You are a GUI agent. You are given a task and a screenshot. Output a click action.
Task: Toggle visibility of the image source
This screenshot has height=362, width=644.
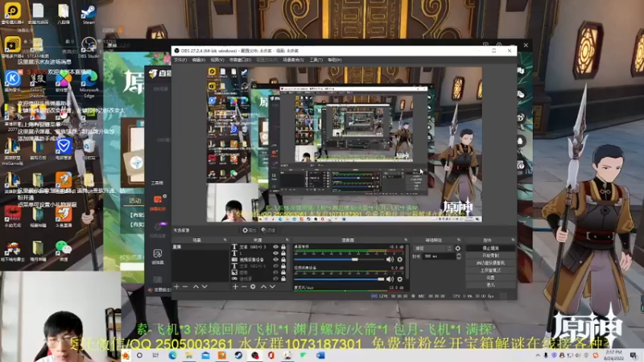[275, 272]
